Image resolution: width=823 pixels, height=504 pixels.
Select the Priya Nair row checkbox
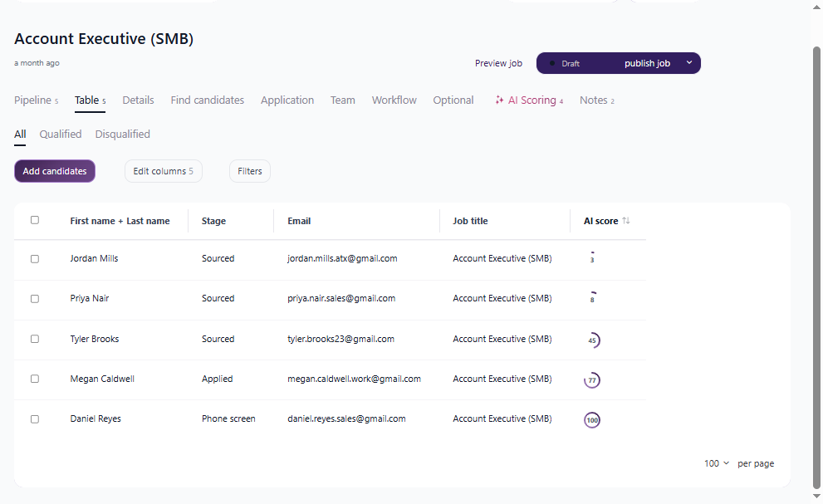point(35,299)
